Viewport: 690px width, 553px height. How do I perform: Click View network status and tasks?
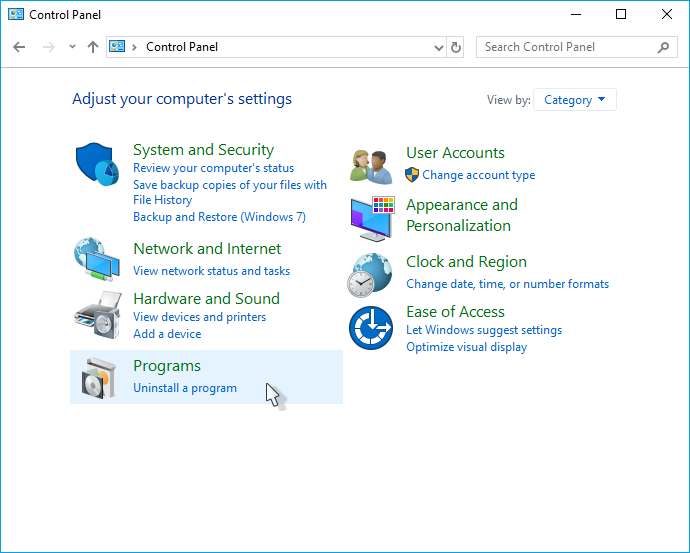coord(211,271)
